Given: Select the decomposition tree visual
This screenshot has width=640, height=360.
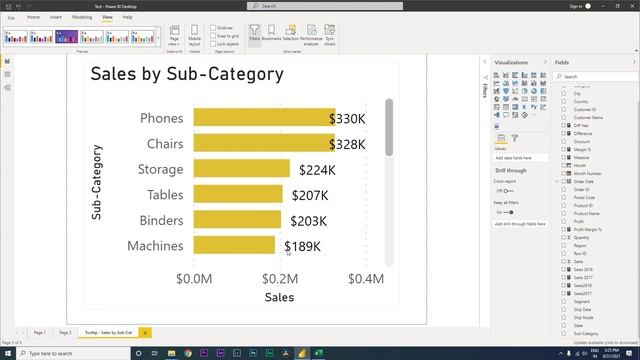Looking at the screenshot, I should tap(496, 115).
